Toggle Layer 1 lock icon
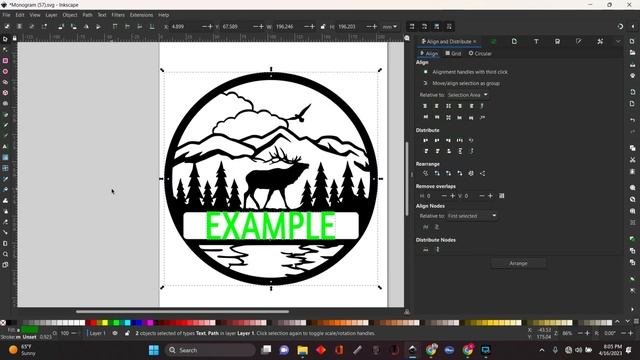640x360 pixels. (x=127, y=333)
